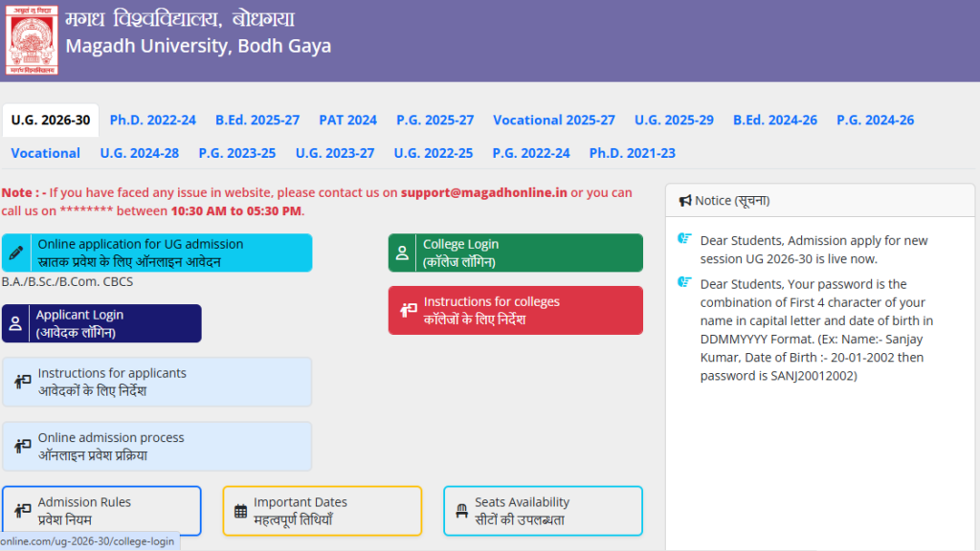Click the Notice (सूचना) panel header

pos(820,201)
